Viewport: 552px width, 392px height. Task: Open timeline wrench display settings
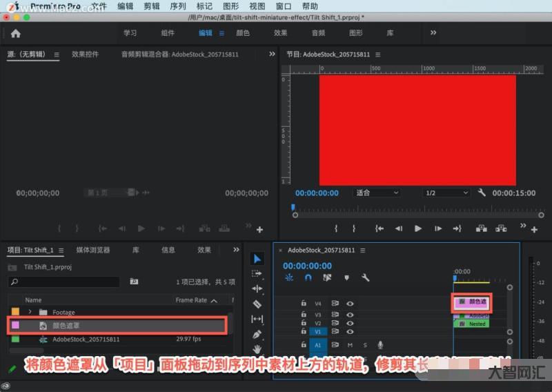click(365, 278)
